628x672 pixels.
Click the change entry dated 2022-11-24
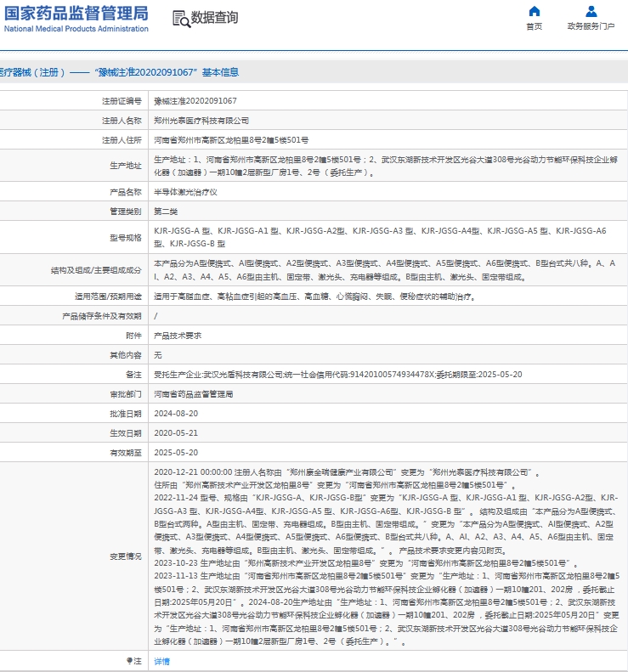click(x=386, y=523)
